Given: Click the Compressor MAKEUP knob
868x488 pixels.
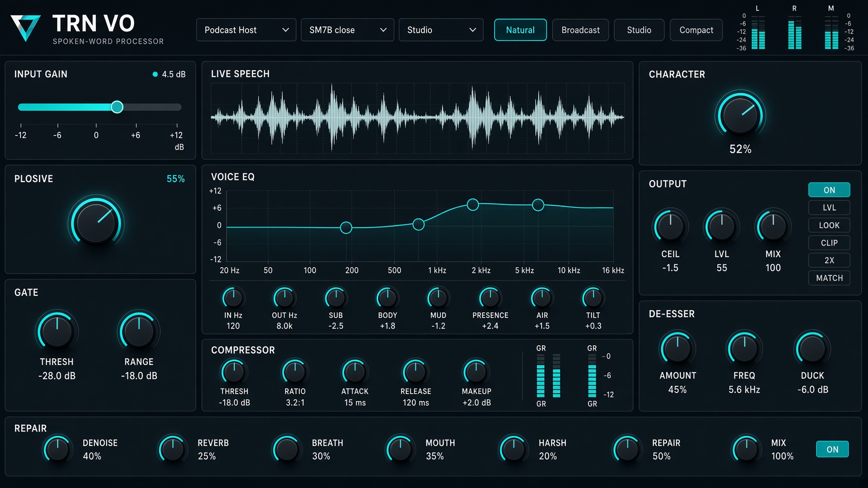Looking at the screenshot, I should click(476, 372).
